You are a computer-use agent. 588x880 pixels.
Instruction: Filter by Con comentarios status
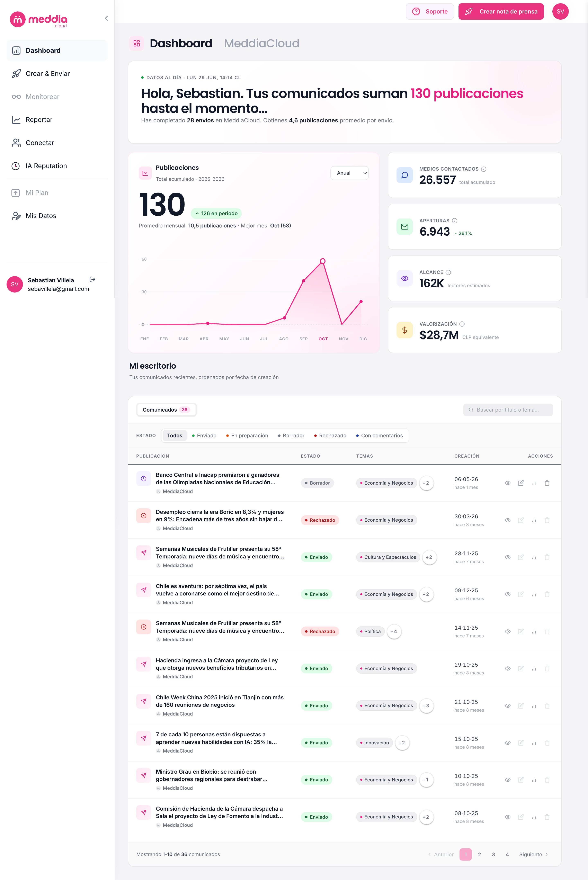pos(379,435)
